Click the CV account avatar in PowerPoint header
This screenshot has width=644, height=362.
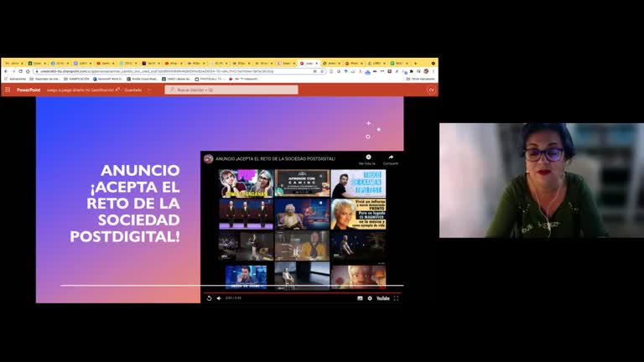coord(431,90)
